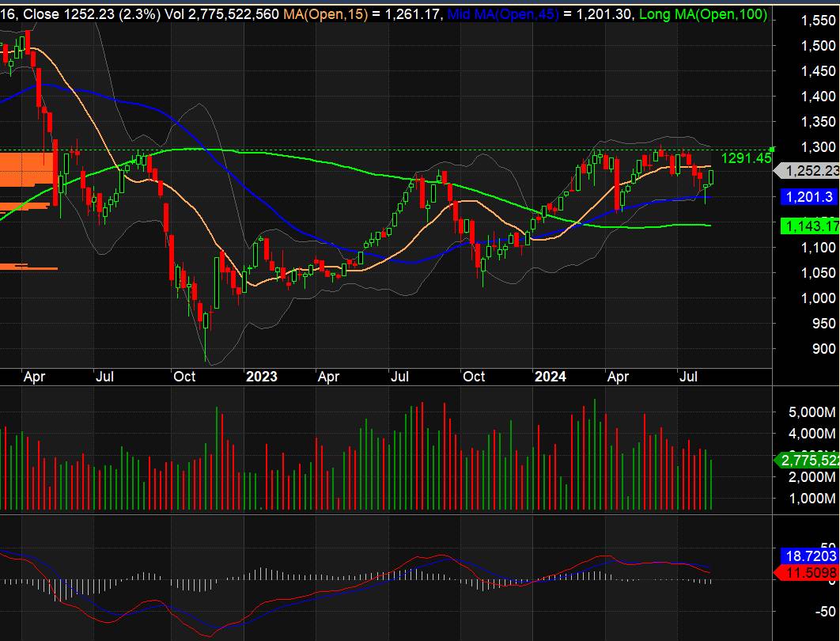Click the green Long MA(Open,100) legend label
The image size is (840, 641).
[703, 14]
